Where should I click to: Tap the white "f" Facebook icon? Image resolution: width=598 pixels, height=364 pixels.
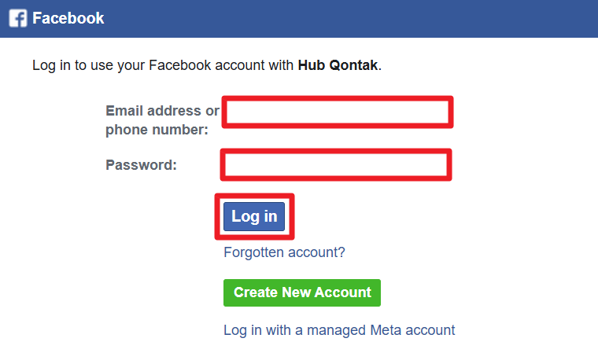(x=18, y=18)
